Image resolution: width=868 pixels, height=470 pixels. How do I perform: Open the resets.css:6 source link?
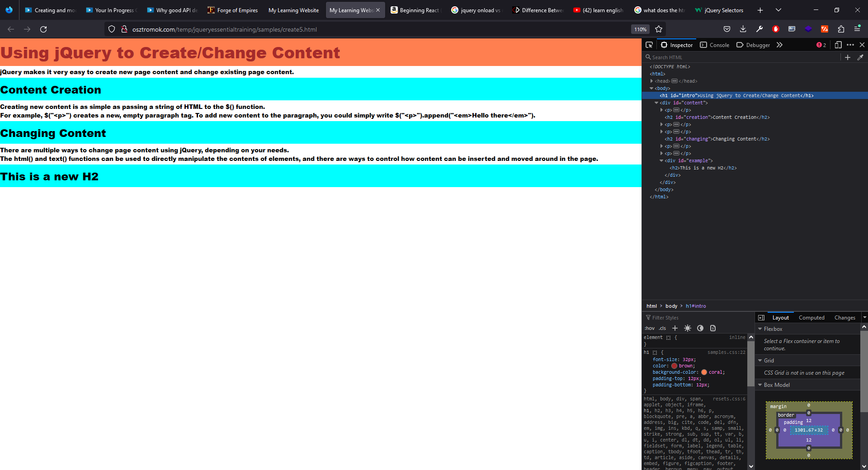[x=729, y=399]
